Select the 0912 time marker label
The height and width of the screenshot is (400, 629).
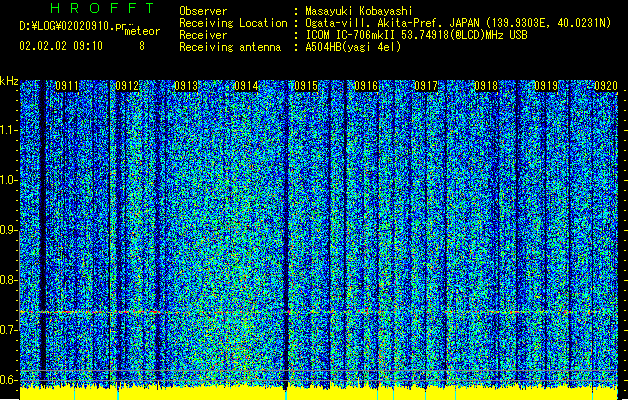click(x=127, y=86)
